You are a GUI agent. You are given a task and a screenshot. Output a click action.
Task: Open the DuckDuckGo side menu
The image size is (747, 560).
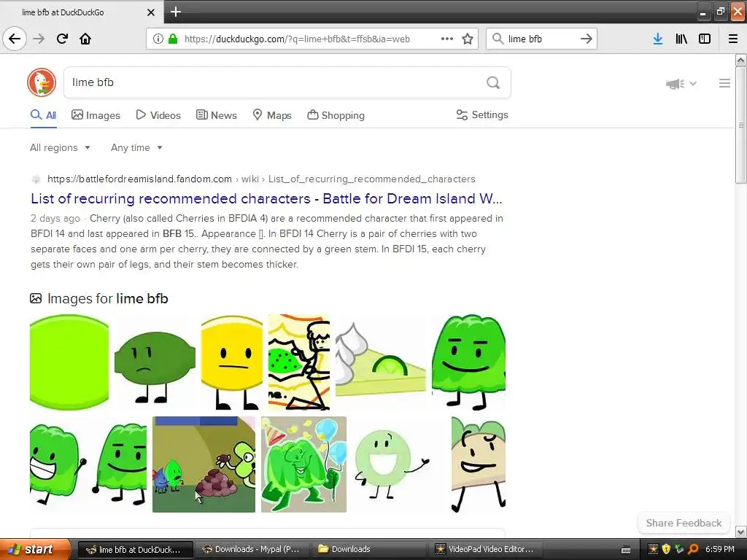tap(724, 83)
